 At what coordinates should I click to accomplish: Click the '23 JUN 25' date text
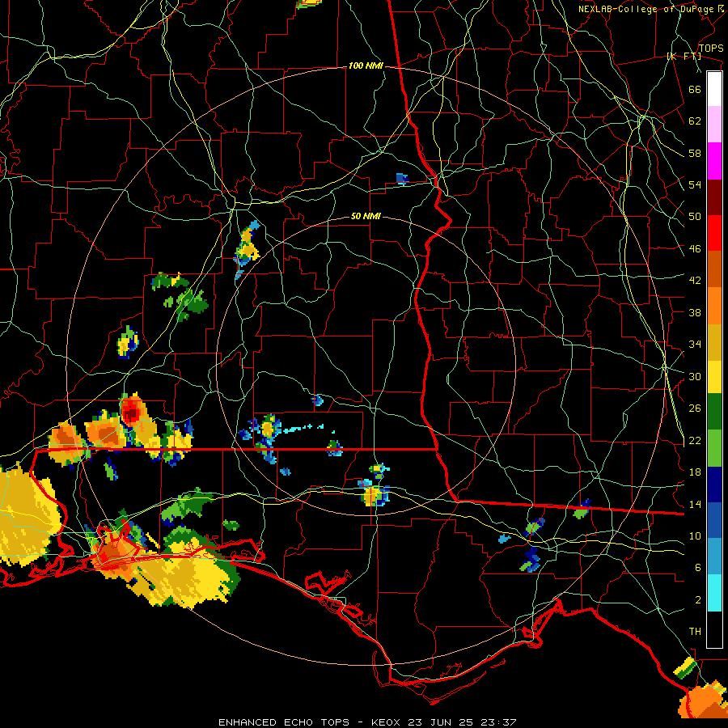[440, 722]
